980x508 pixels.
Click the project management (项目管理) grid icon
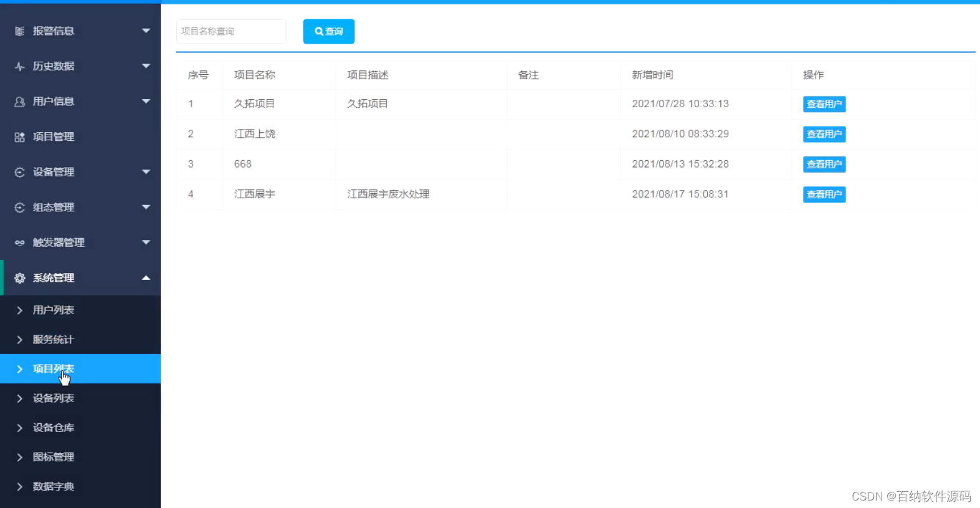pyautogui.click(x=20, y=137)
